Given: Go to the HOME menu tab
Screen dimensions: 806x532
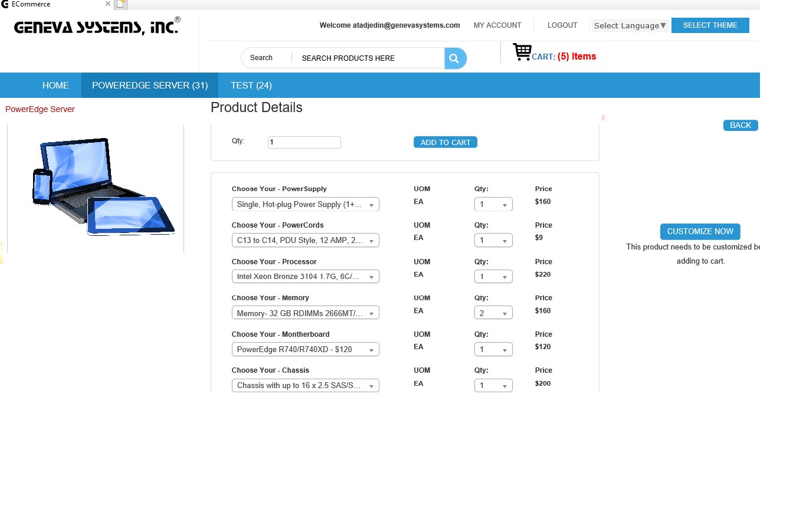Looking at the screenshot, I should tap(55, 86).
